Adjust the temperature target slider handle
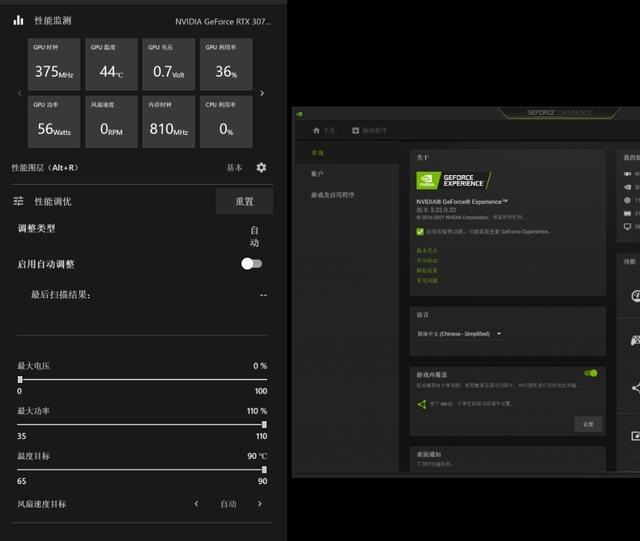Viewport: 640px width, 541px height. 264,470
